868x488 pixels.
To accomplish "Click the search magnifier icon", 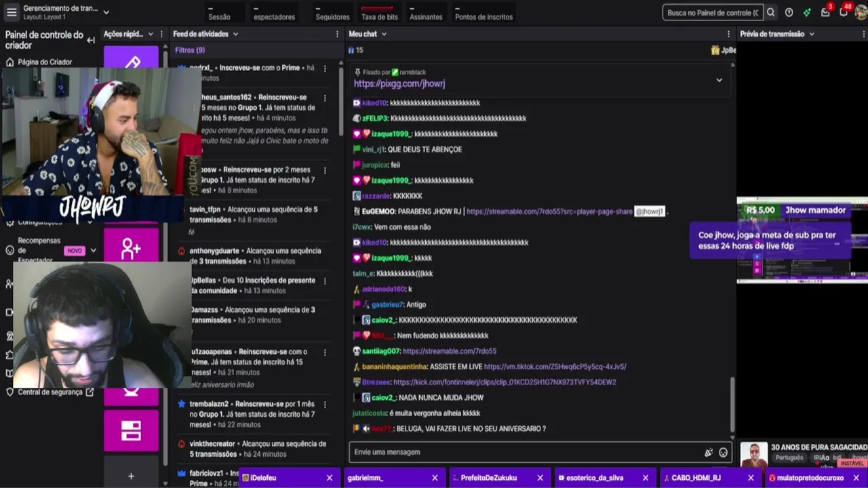I will click(x=771, y=12).
